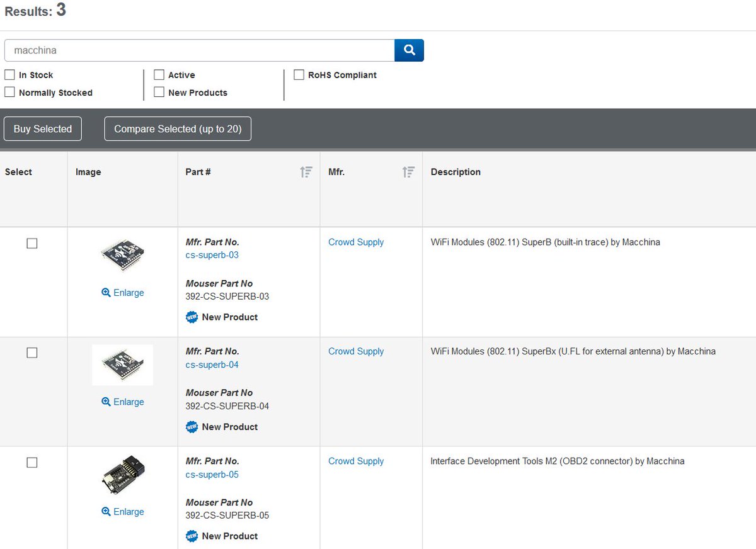Click the blue search magnifier button
The height and width of the screenshot is (549, 756).
pyautogui.click(x=409, y=50)
